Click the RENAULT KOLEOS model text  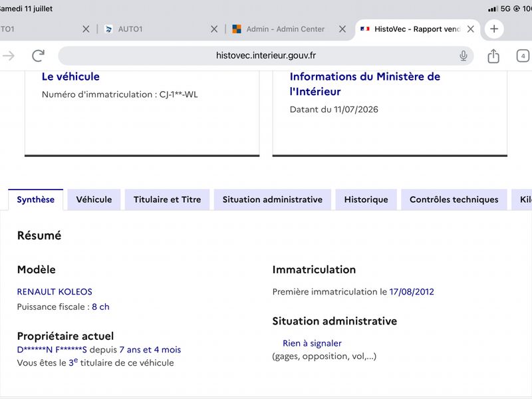click(x=55, y=292)
